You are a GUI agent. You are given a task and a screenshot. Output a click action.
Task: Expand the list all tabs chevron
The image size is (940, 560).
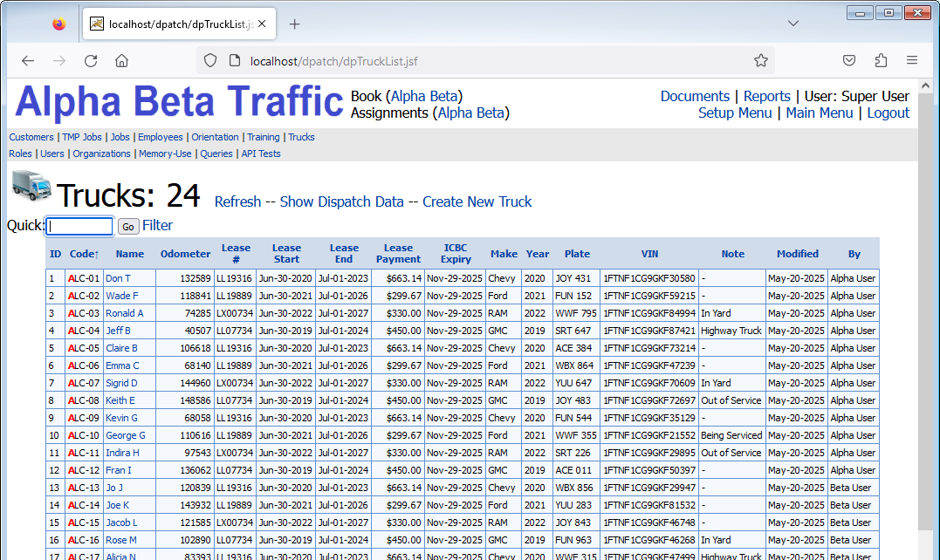(792, 24)
